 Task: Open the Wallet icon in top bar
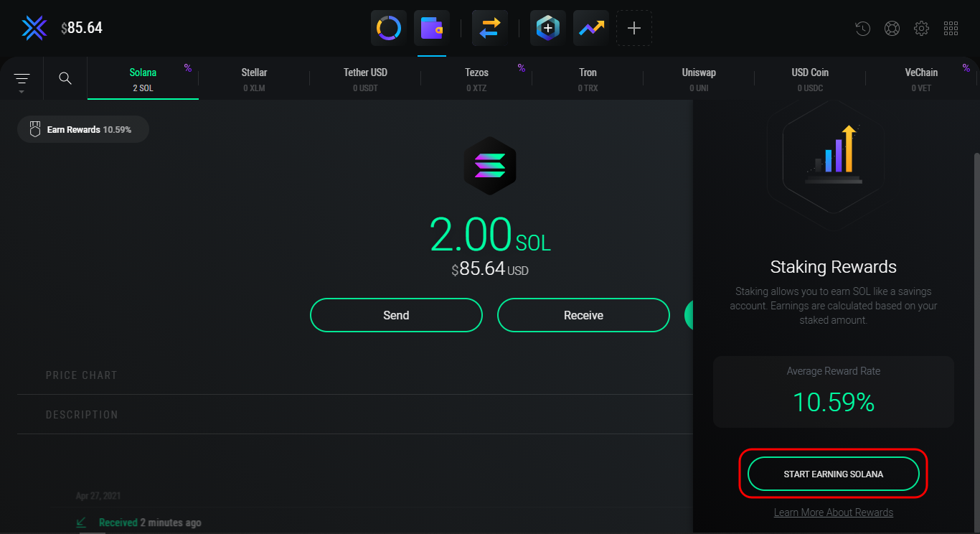pos(432,29)
